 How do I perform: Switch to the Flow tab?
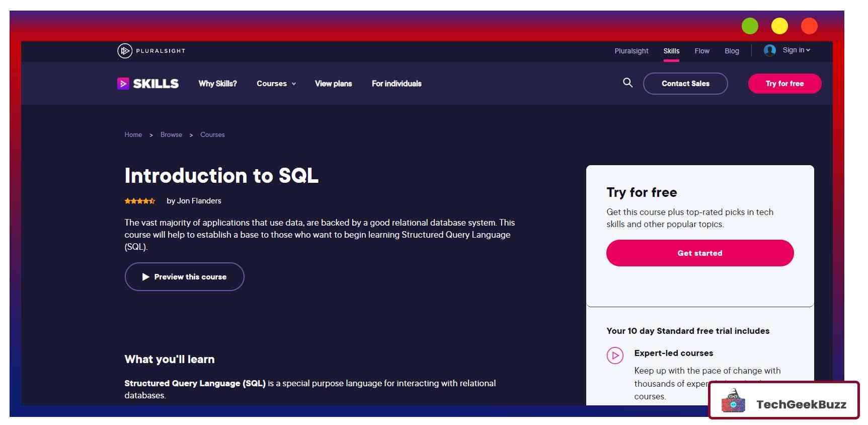click(x=701, y=51)
